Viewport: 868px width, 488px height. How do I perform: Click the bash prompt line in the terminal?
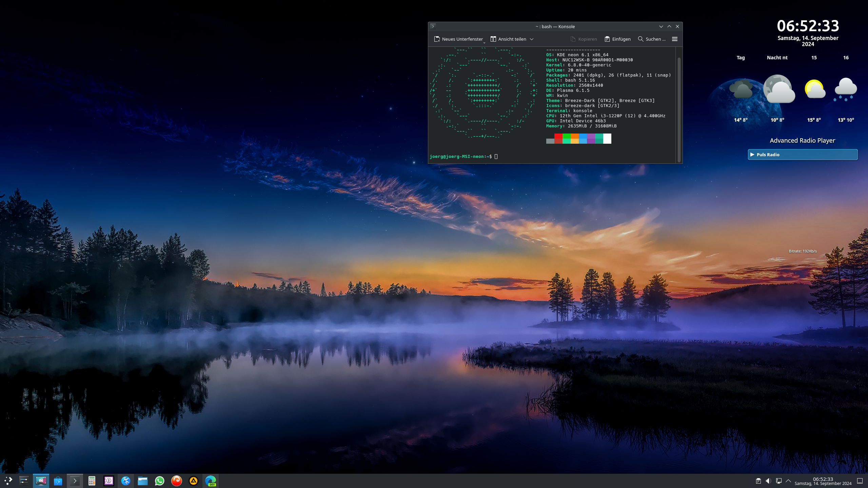463,156
